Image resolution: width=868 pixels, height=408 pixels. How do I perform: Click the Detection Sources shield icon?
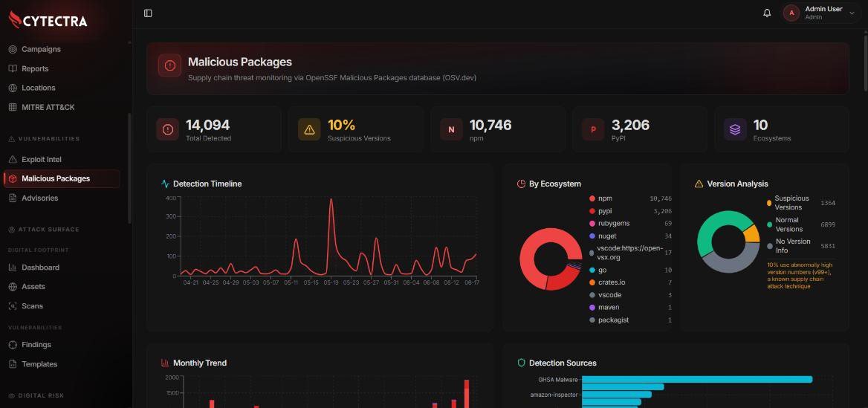521,363
